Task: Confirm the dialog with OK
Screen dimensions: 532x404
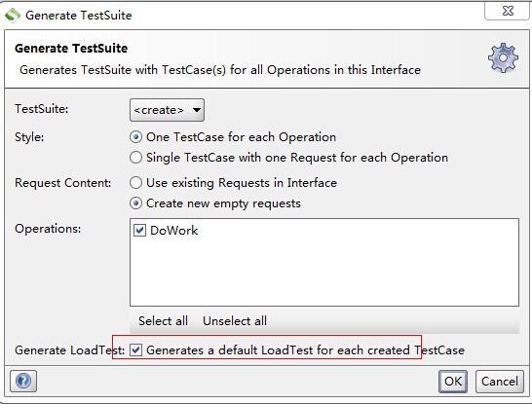Action: click(453, 382)
